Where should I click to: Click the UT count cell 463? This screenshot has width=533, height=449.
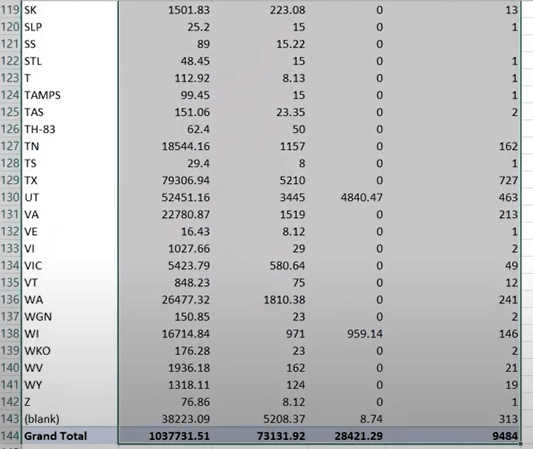(x=452, y=197)
